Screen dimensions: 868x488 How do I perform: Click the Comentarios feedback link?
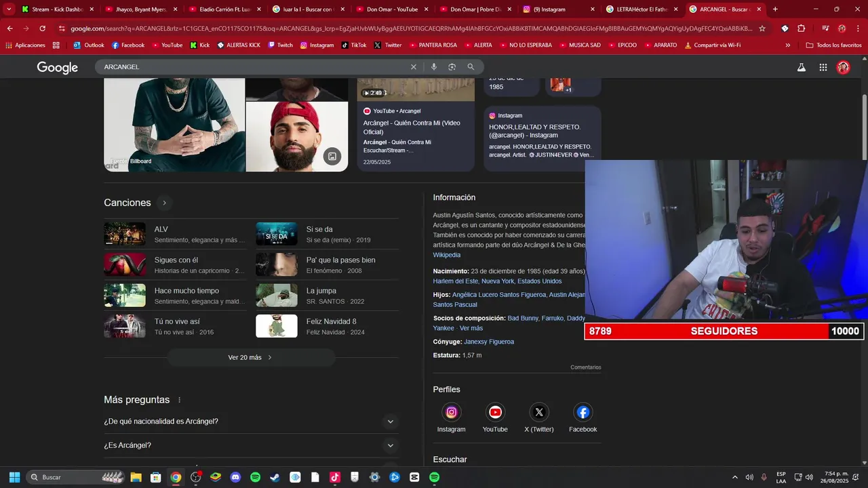pos(586,367)
